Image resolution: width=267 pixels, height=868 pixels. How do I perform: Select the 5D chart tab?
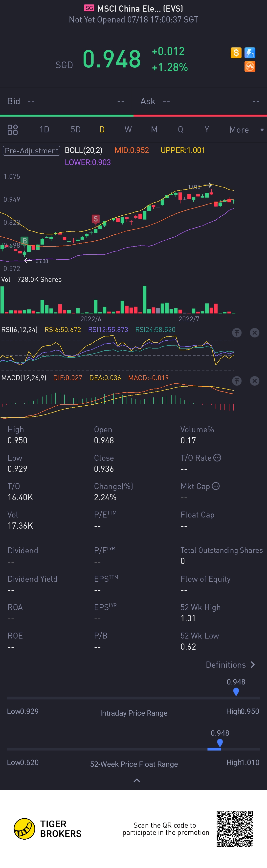tap(75, 130)
